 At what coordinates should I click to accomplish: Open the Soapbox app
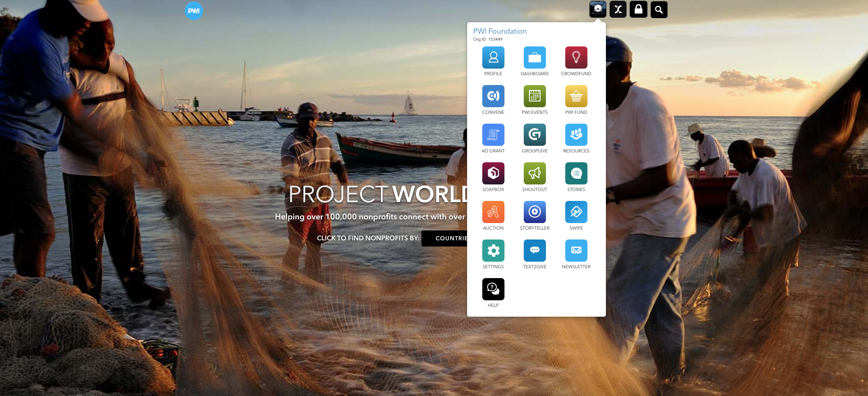point(493,173)
